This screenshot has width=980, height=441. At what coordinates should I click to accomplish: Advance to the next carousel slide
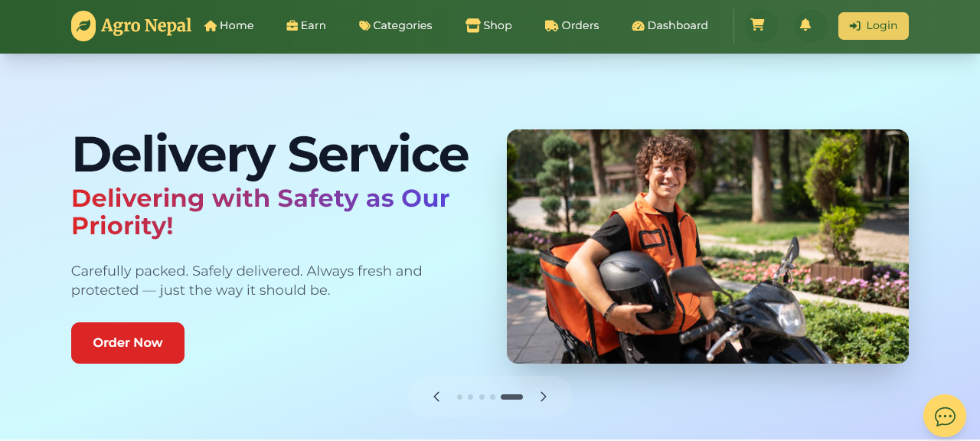pos(544,397)
